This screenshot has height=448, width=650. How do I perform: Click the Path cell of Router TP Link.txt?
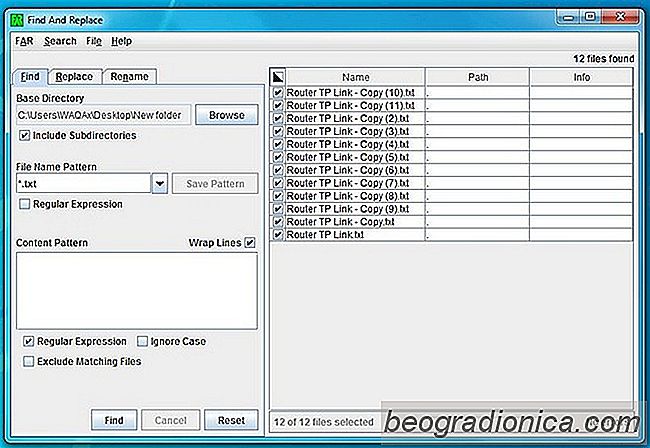478,235
